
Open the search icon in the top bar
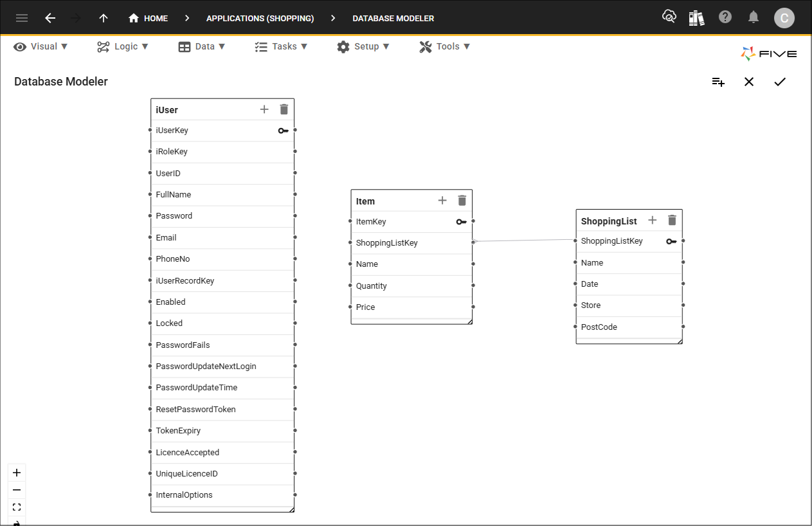(x=669, y=16)
